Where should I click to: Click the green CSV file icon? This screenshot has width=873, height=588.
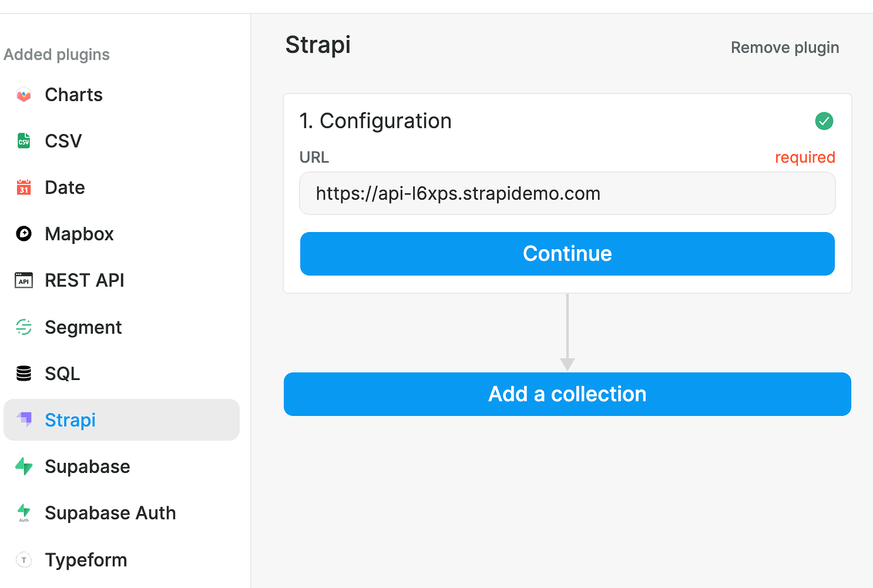[x=24, y=141]
